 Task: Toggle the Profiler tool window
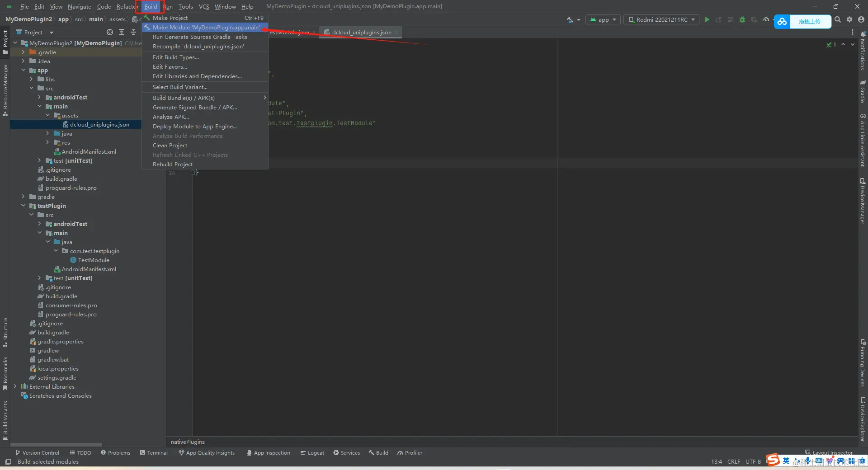(410, 453)
